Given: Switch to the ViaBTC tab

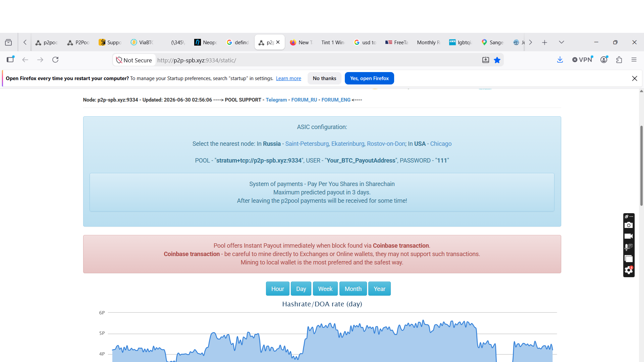Looking at the screenshot, I should click(142, 42).
